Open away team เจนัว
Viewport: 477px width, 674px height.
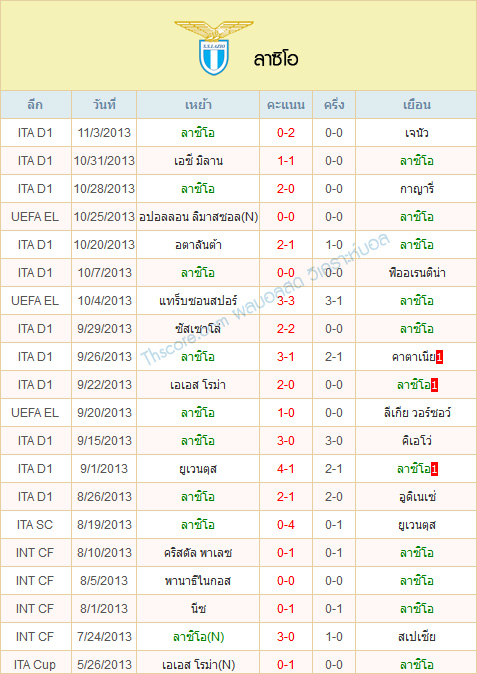tap(416, 133)
